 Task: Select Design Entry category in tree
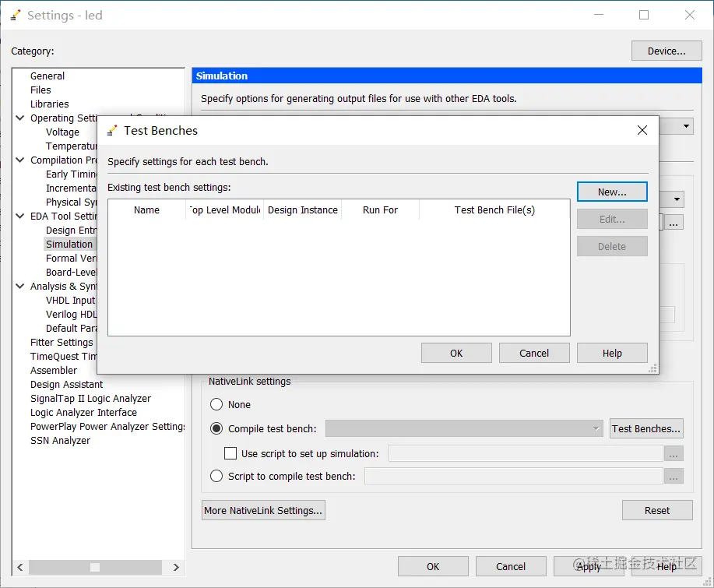(x=71, y=231)
